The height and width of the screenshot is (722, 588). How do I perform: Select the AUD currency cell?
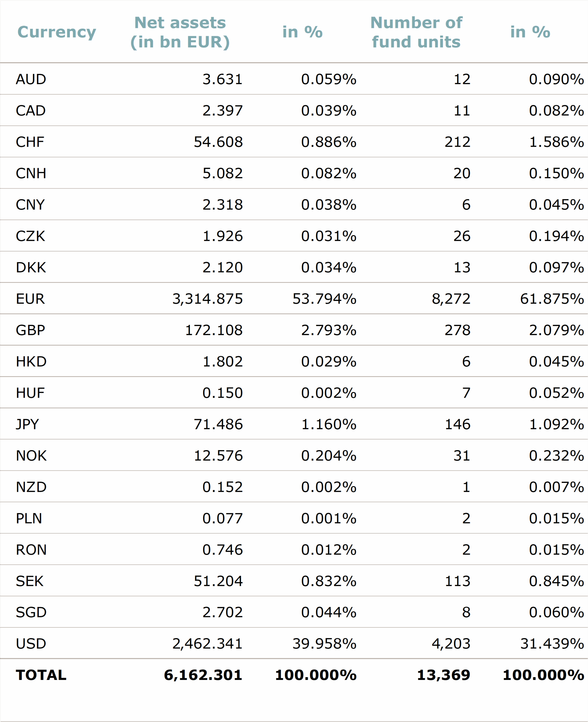click(31, 79)
